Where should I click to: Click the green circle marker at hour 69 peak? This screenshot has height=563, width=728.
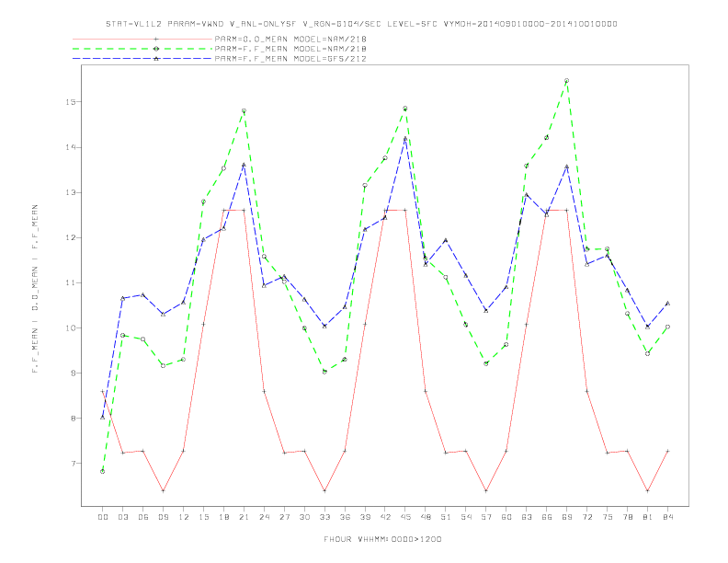pos(567,81)
